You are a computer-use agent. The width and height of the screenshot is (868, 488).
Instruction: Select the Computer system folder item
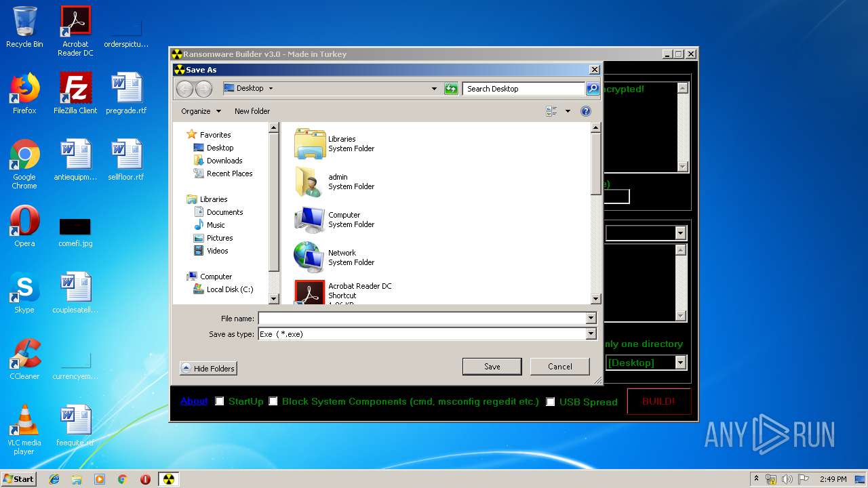[335, 220]
